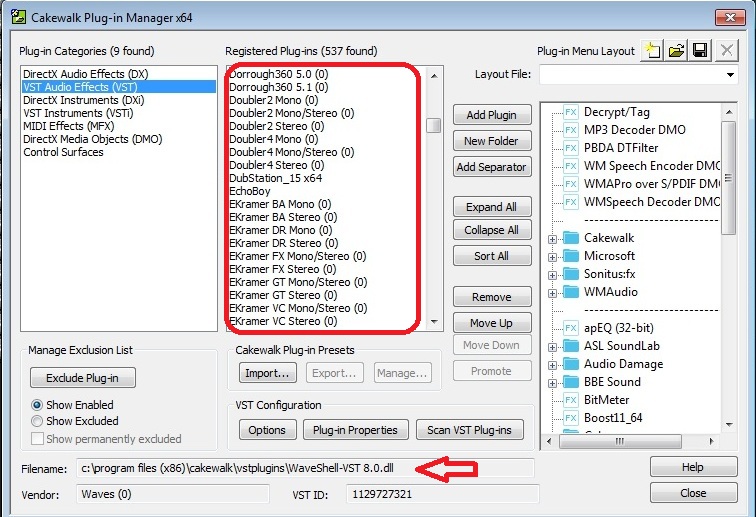756x517 pixels.
Task: Click the FX icon next to apEQ (32-bit)
Action: (571, 328)
